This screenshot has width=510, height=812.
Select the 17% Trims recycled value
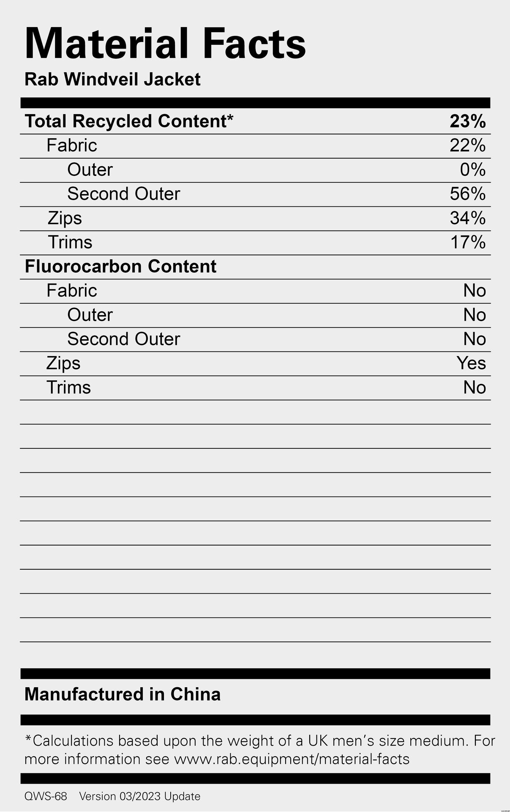coord(467,242)
